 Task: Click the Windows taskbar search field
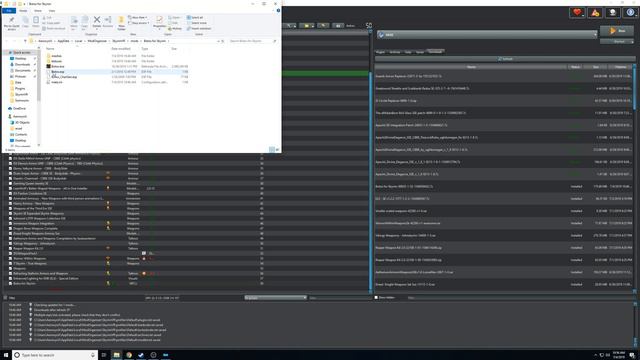click(55, 355)
